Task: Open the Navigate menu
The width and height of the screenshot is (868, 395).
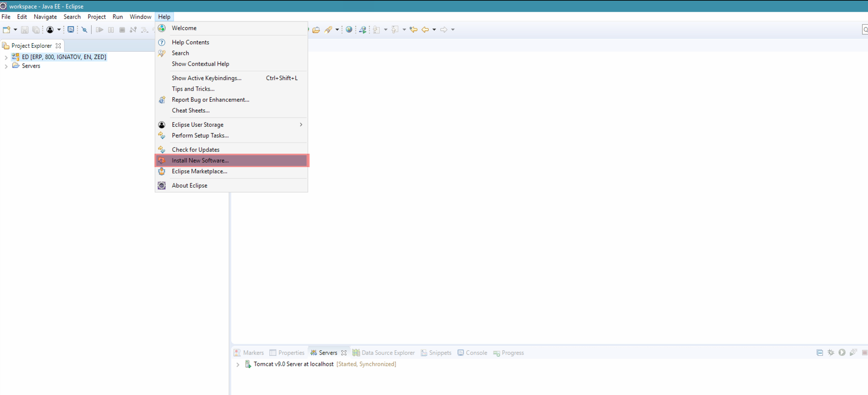Action: tap(45, 17)
